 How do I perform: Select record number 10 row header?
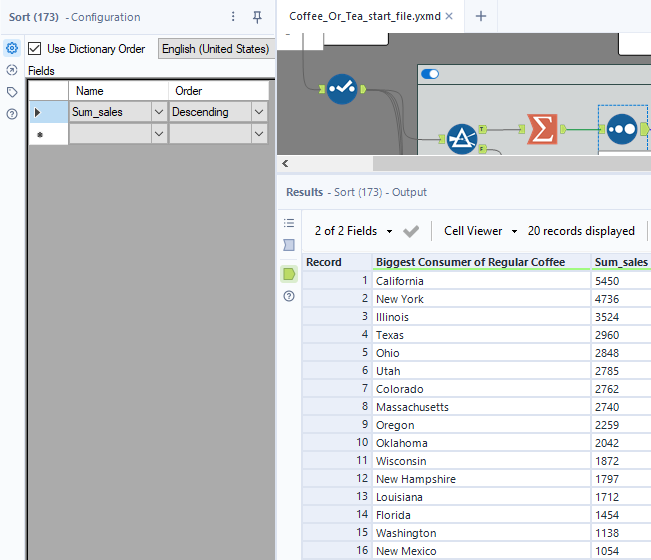(x=337, y=443)
